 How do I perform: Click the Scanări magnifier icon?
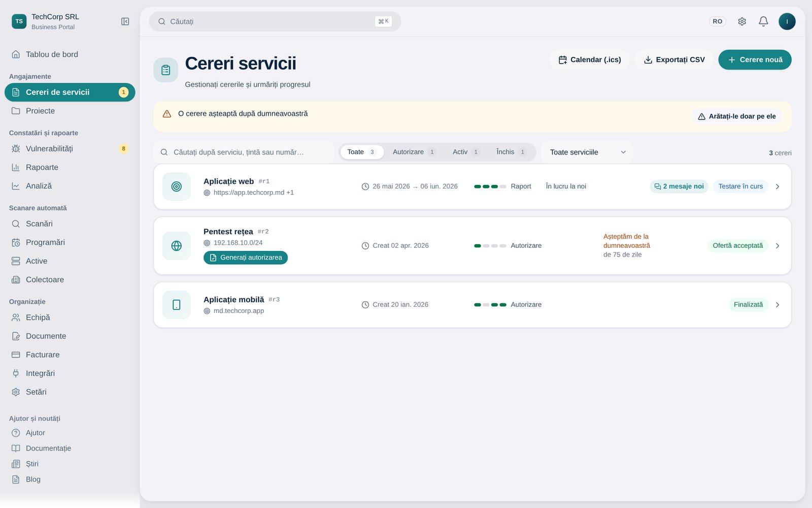[x=16, y=224]
